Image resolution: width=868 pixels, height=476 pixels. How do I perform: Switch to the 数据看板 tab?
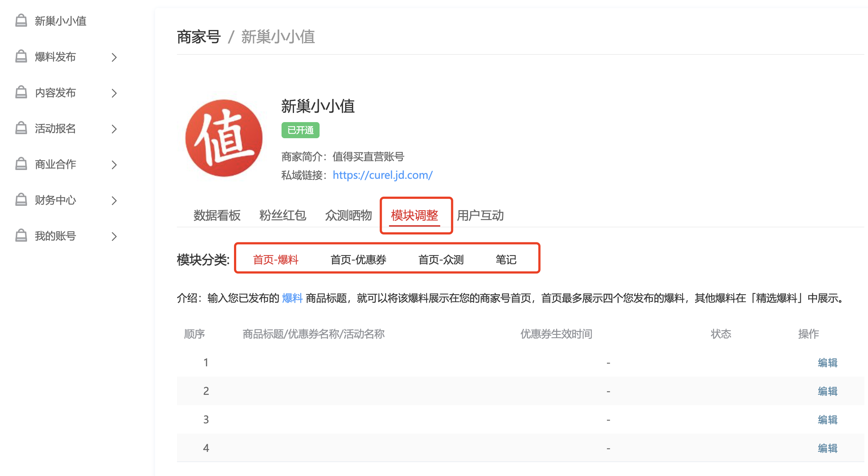click(217, 215)
